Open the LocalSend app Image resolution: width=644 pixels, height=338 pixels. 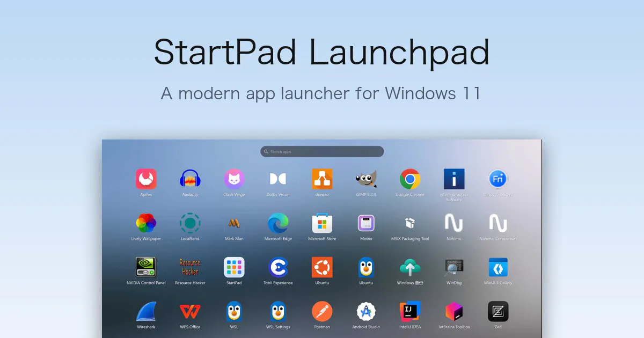click(x=190, y=223)
